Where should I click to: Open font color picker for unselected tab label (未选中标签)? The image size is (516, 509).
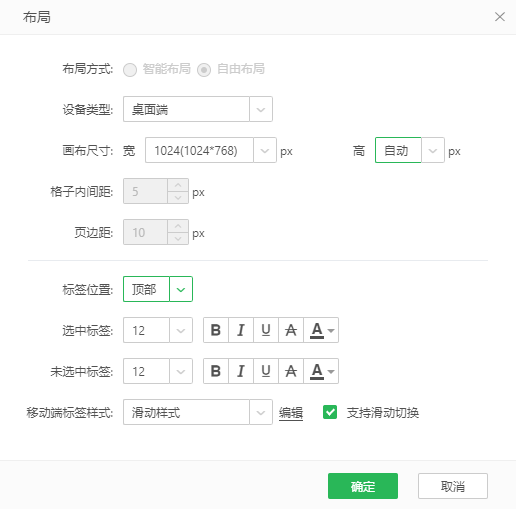[321, 371]
